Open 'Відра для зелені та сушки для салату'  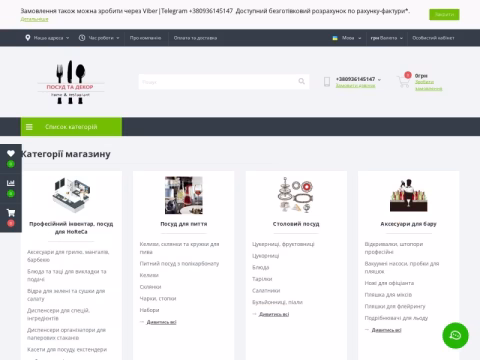(66, 295)
